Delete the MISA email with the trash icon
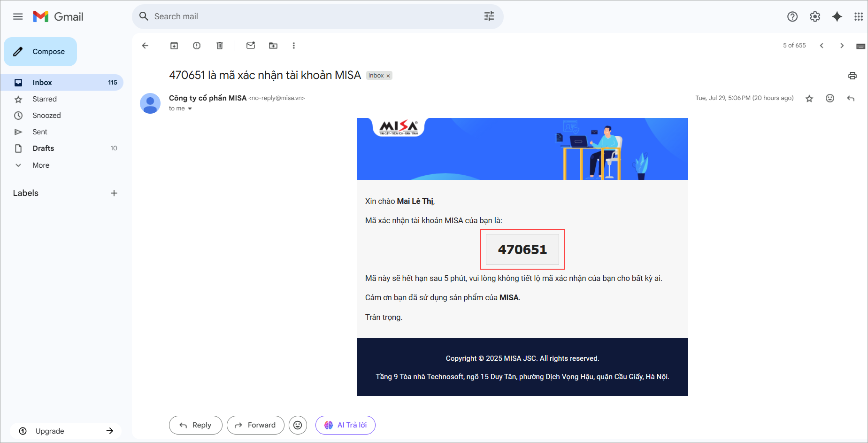The image size is (868, 443). pyautogui.click(x=219, y=46)
